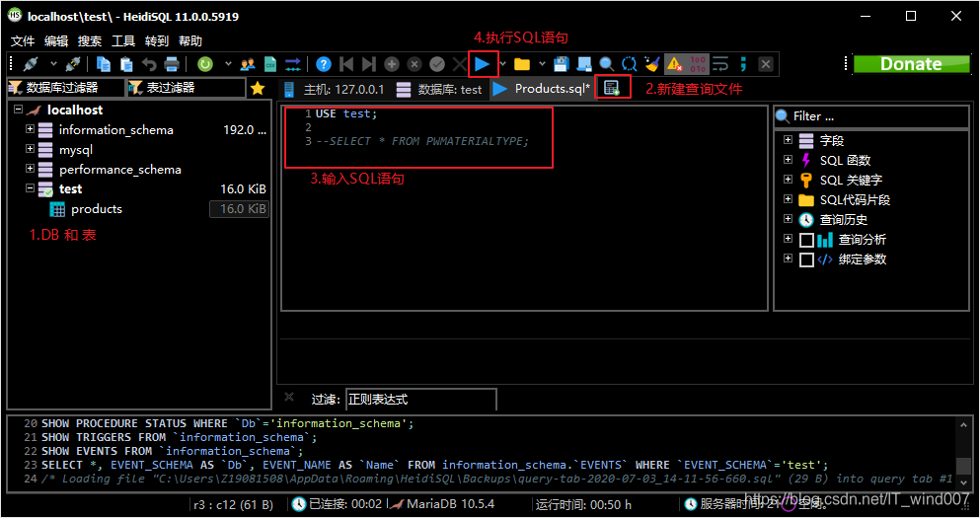Click the find magnifier icon
980x518 pixels.
click(606, 64)
